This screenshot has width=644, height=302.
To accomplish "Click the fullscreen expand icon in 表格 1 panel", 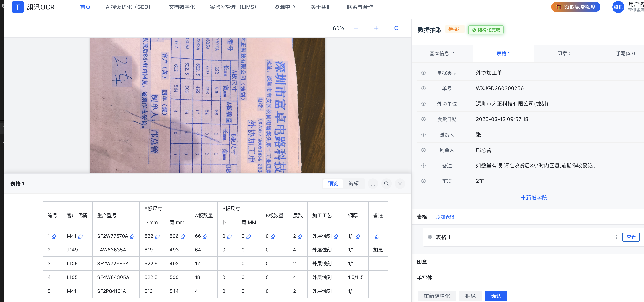I will 372,184.
